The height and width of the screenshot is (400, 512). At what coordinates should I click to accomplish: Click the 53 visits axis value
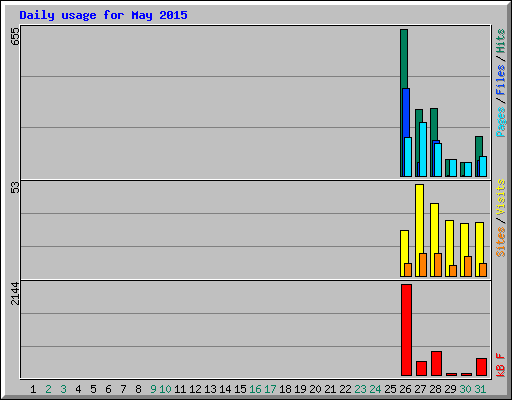[15, 188]
